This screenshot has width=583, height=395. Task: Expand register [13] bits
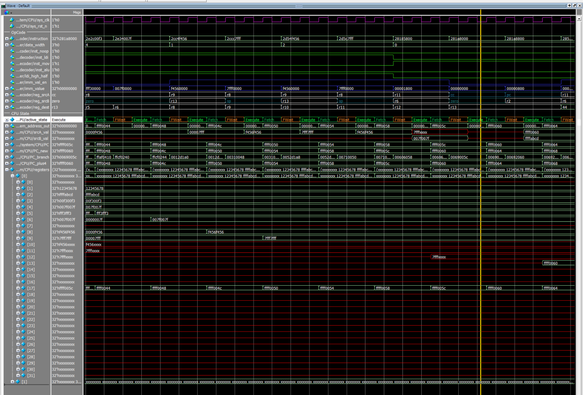pyautogui.click(x=18, y=263)
